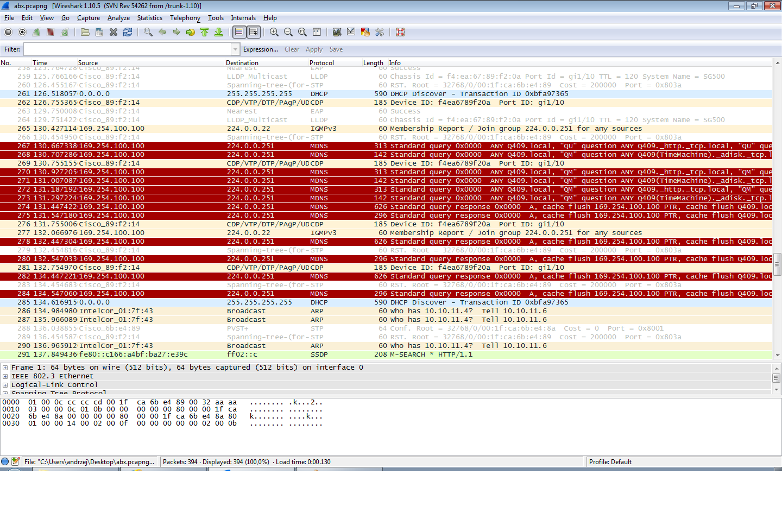Expand the Logical-Link Control node
Image resolution: width=782 pixels, height=532 pixels.
5,385
